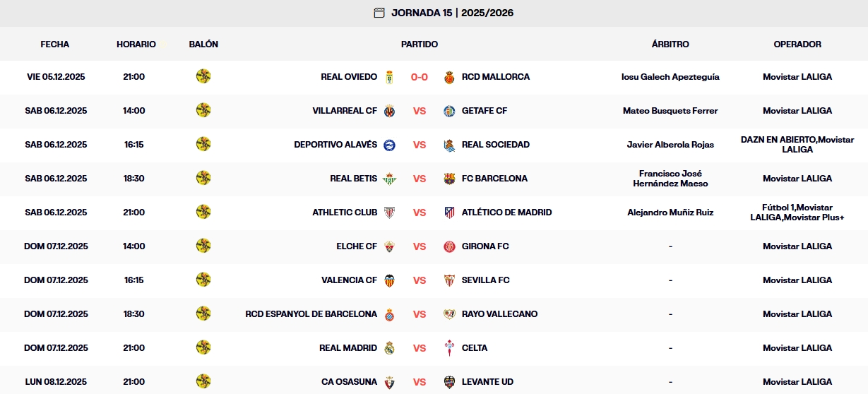
Task: Click the Valencia CF club crest
Action: tap(389, 280)
